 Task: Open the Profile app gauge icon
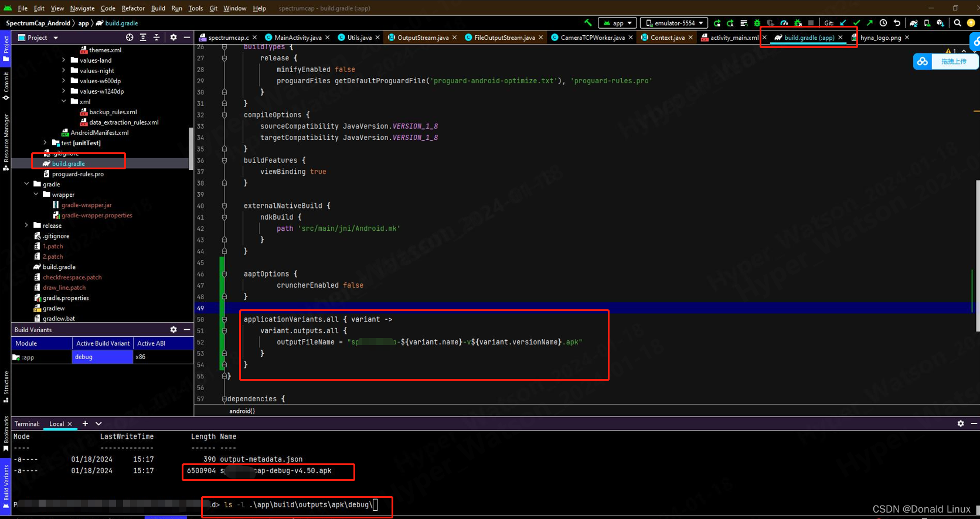(784, 23)
